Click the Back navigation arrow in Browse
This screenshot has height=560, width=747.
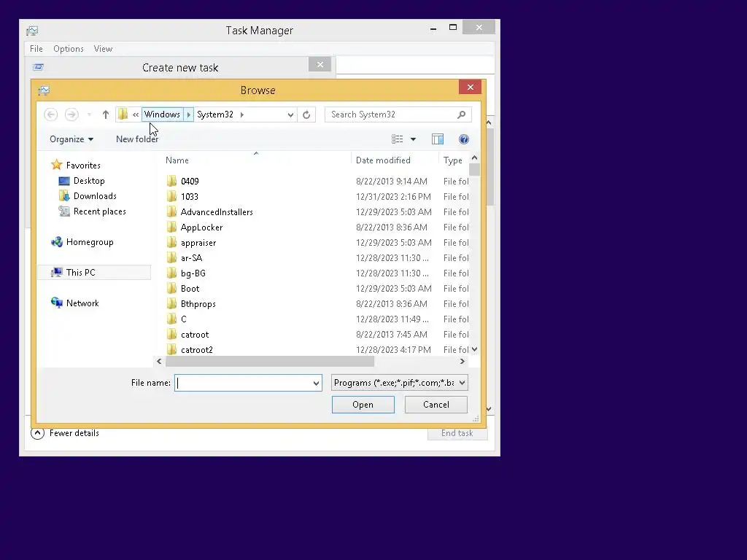click(x=51, y=114)
